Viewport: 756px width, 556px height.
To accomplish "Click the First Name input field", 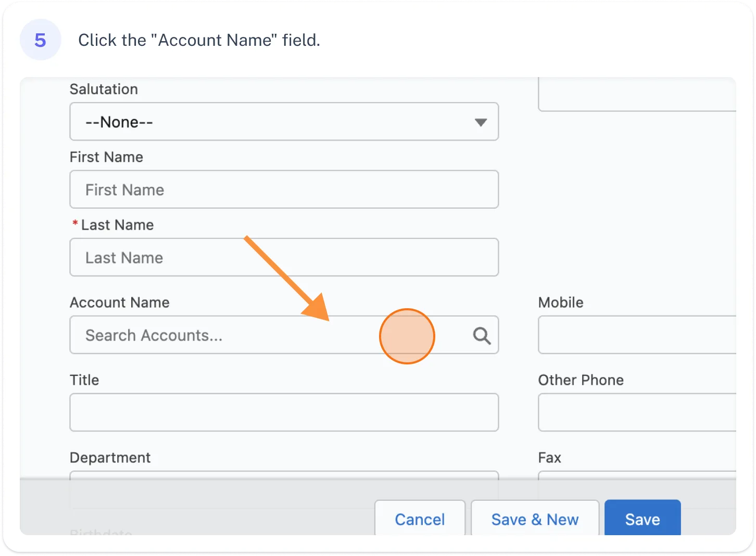I will pos(284,189).
